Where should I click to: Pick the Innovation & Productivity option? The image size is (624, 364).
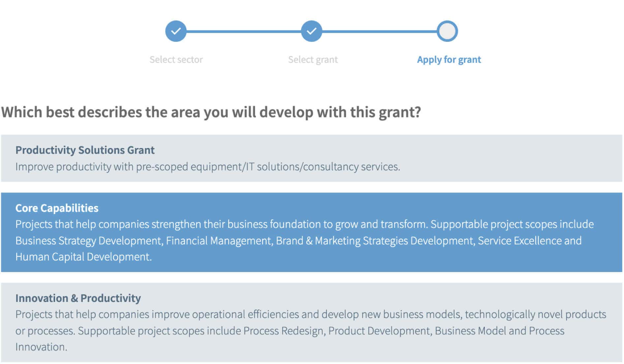pos(312,322)
